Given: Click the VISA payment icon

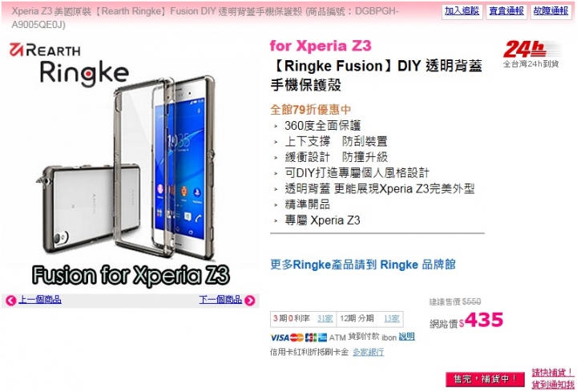Looking at the screenshot, I should 280,337.
